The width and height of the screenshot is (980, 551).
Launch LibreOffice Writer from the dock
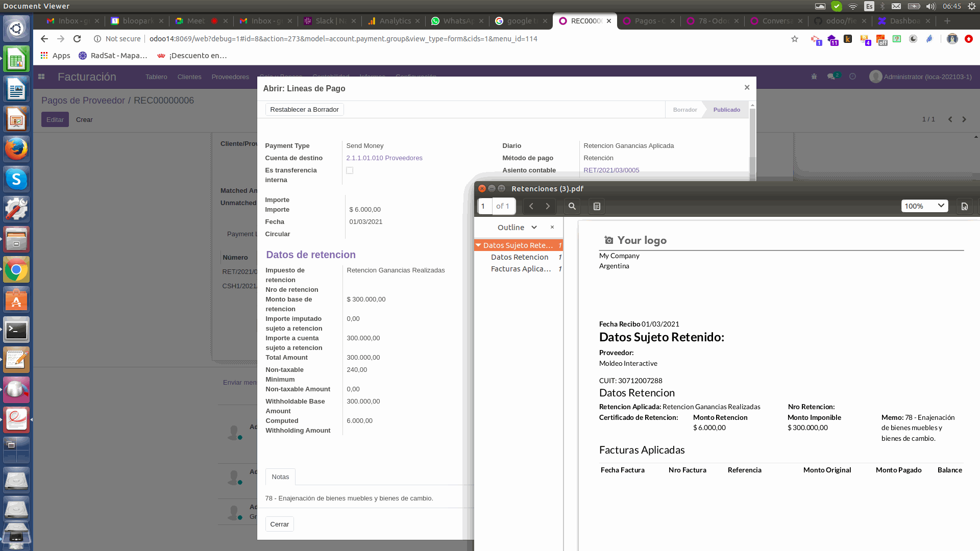(x=16, y=90)
